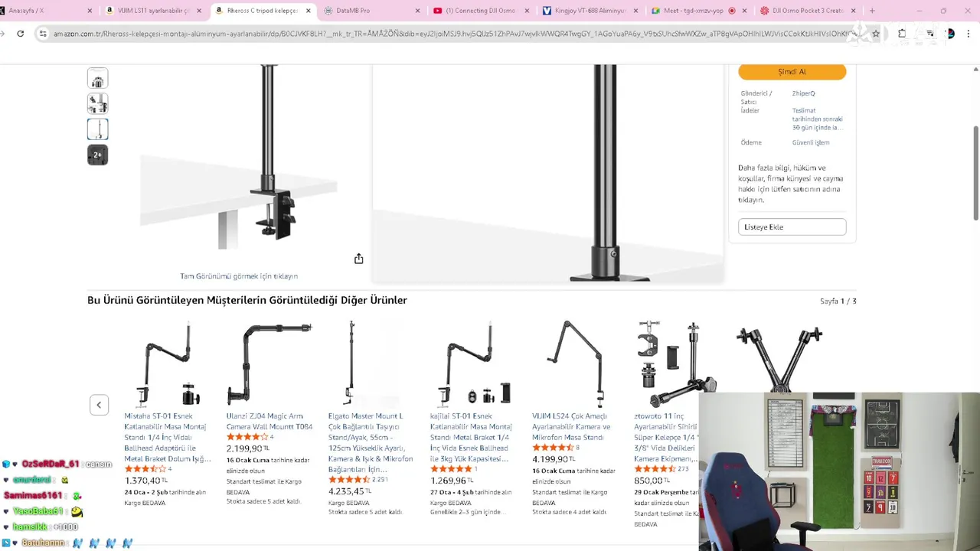Open the Chrome extensions puzzle icon

click(x=902, y=34)
